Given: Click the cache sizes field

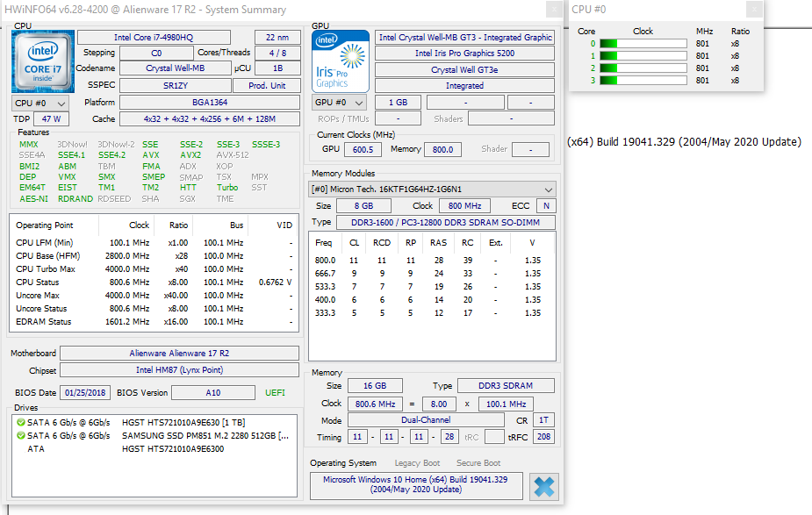Looking at the screenshot, I should 210,119.
